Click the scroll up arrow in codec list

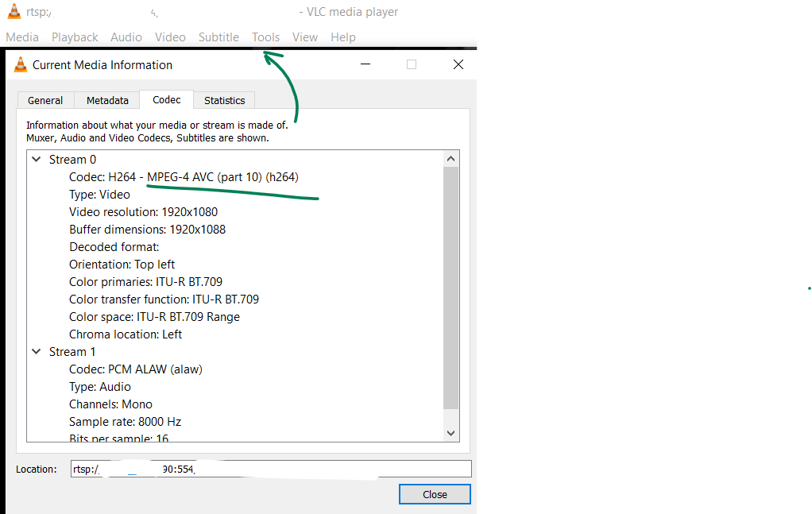point(450,159)
